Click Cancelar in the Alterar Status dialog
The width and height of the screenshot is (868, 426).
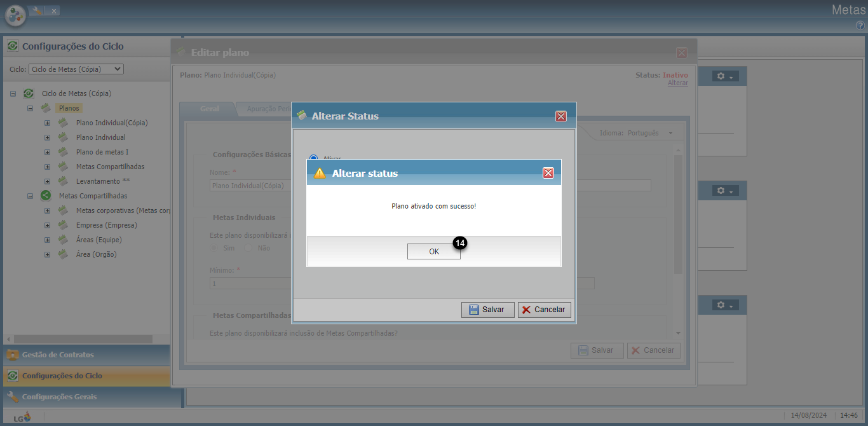coord(545,310)
